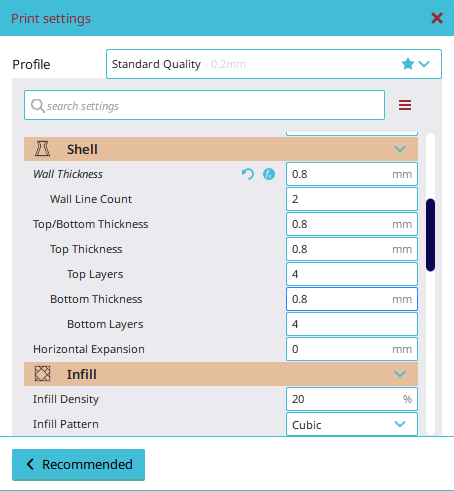454x491 pixels.
Task: Click the settings list scrollbar handle
Action: click(x=430, y=235)
